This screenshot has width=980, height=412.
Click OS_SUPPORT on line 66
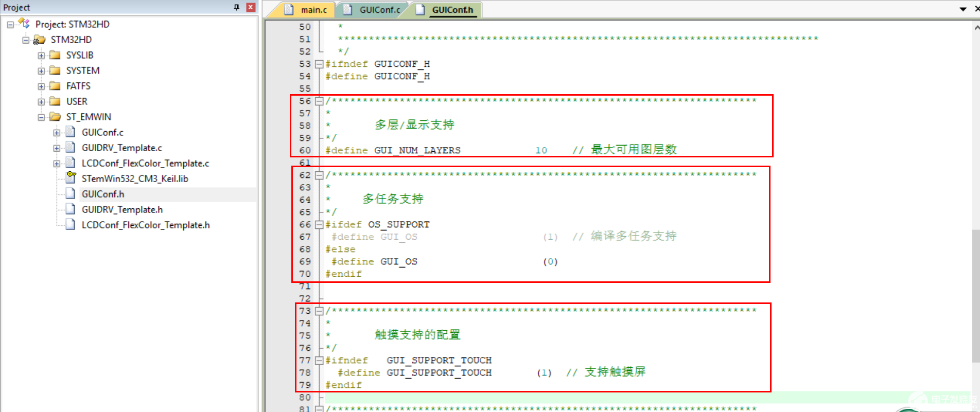pos(398,224)
